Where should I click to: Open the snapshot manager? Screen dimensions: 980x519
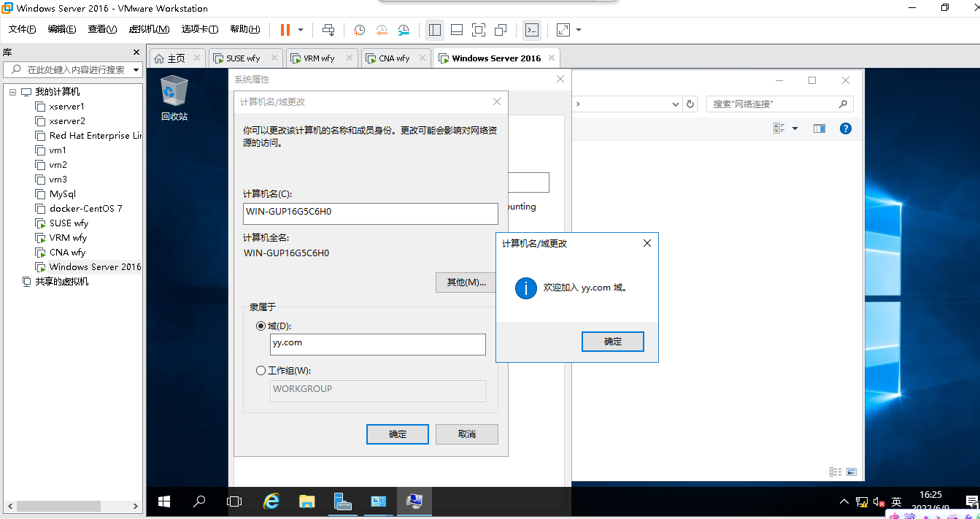pos(404,30)
